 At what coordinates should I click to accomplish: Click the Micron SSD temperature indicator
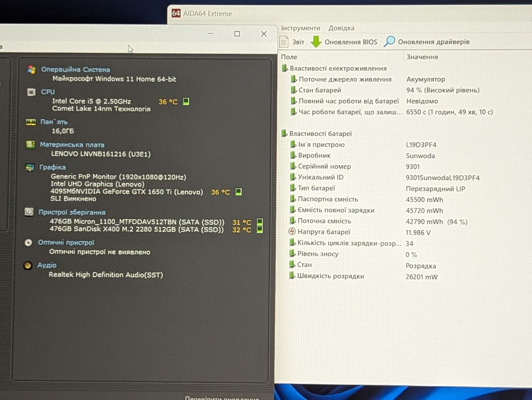click(x=260, y=222)
